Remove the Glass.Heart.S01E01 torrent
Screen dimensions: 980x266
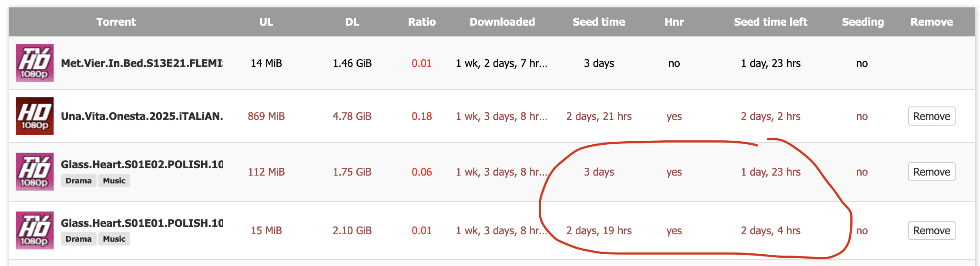point(931,231)
